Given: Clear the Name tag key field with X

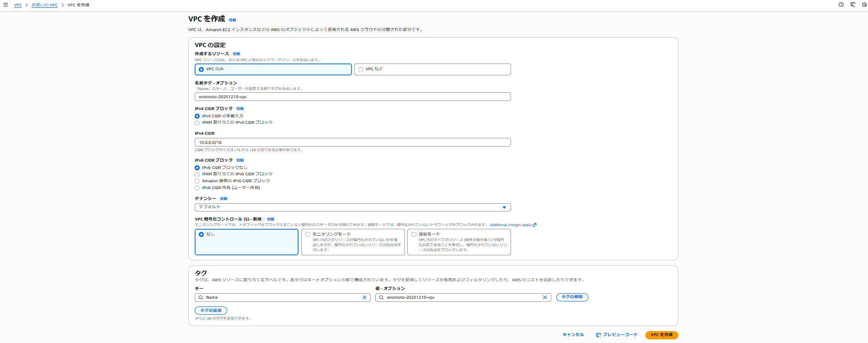Looking at the screenshot, I should [x=364, y=297].
